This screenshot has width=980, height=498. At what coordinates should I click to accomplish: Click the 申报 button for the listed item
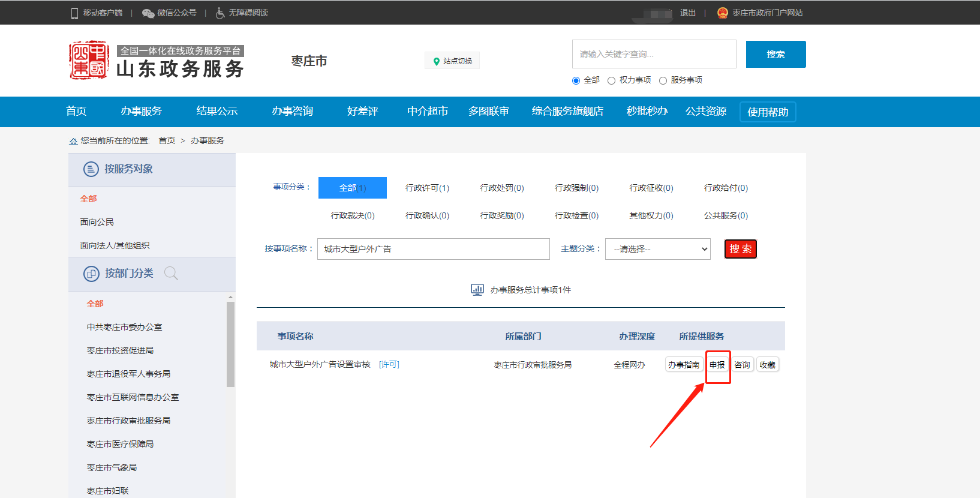pos(717,365)
